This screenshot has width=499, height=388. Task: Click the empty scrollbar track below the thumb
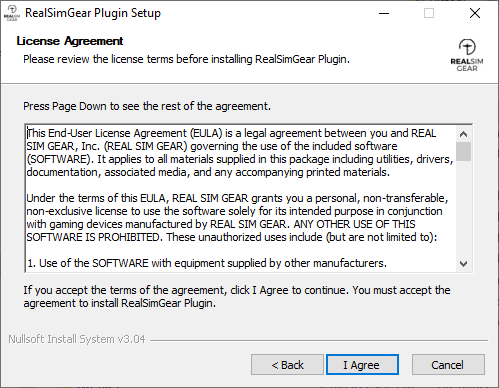[x=463, y=208]
